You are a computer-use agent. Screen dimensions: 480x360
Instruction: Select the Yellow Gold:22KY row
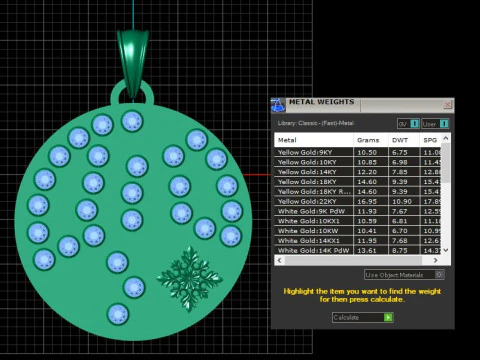tap(358, 201)
